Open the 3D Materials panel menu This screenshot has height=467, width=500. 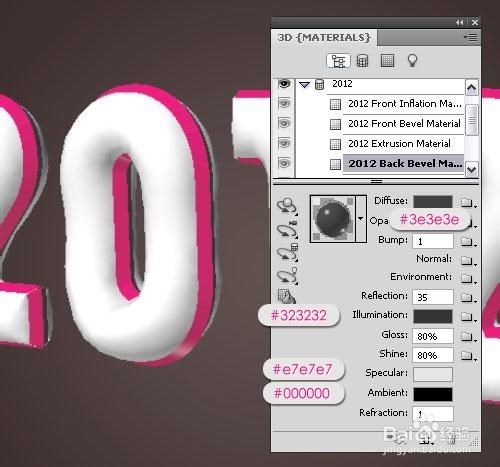pyautogui.click(x=470, y=37)
